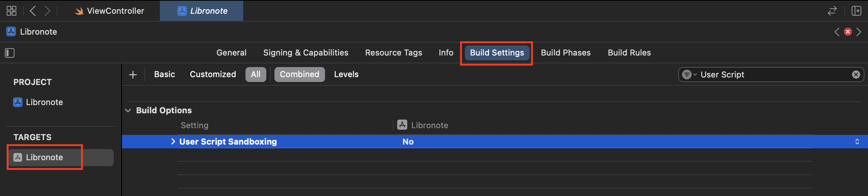Screen dimensions: 868x196
Task: Select the Libronote project in sidebar
Action: tap(44, 102)
